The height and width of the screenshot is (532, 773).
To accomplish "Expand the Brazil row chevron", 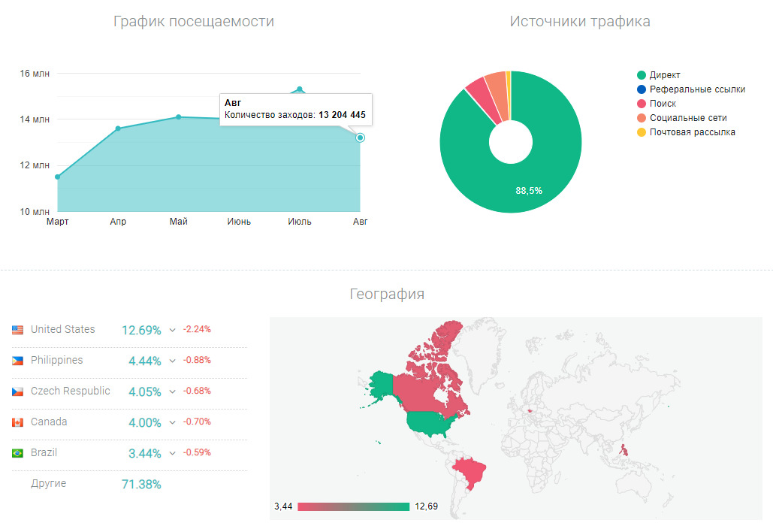I will pyautogui.click(x=173, y=453).
